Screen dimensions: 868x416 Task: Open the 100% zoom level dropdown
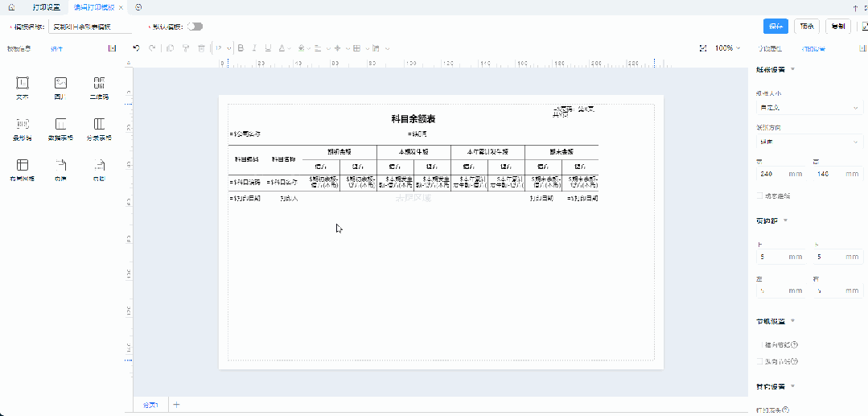(x=728, y=48)
